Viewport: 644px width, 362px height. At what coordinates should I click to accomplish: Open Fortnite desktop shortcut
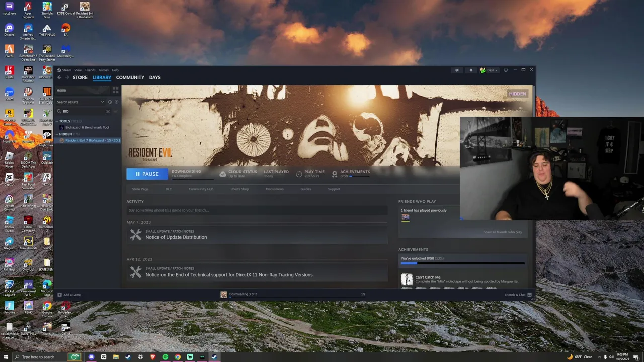[x=9, y=308]
